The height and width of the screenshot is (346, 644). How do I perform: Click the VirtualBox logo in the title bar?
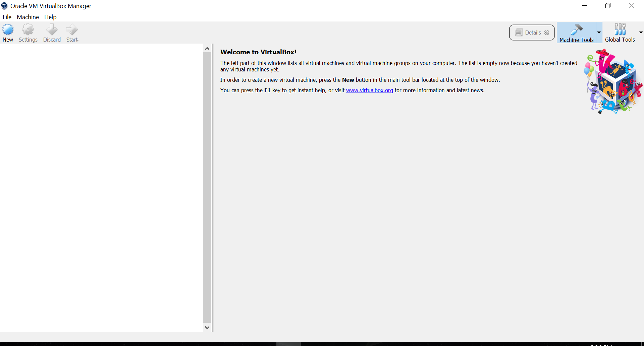click(4, 6)
